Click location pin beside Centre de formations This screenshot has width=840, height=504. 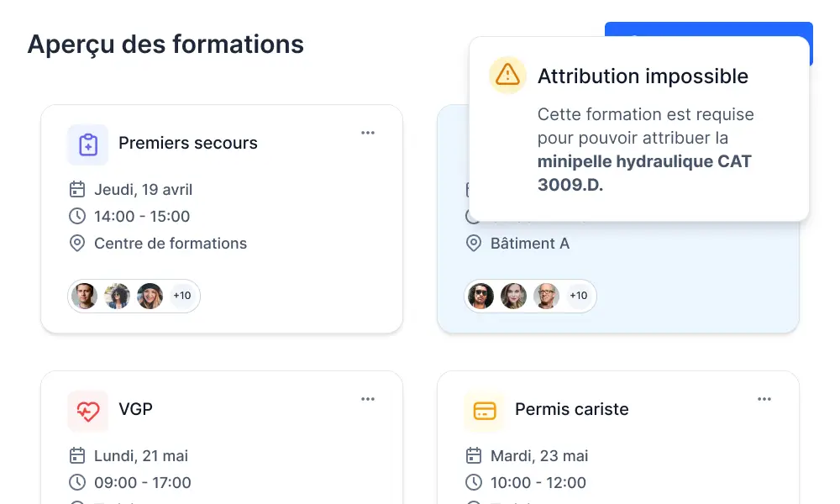click(77, 244)
